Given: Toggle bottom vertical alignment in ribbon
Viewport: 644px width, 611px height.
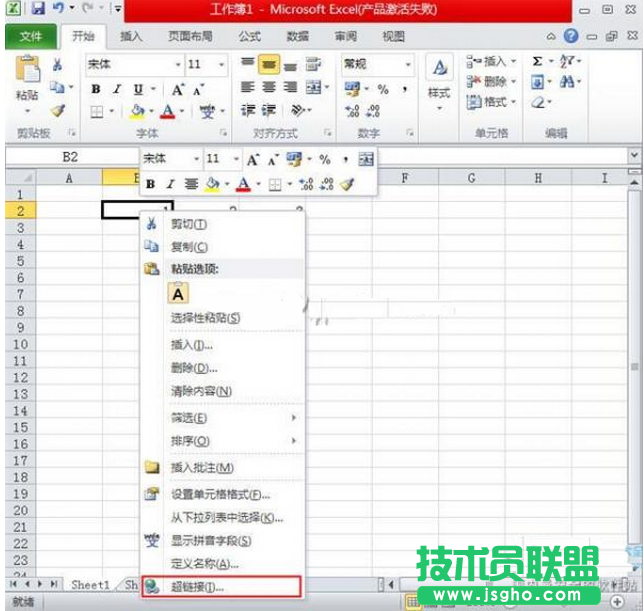Looking at the screenshot, I should tap(290, 66).
